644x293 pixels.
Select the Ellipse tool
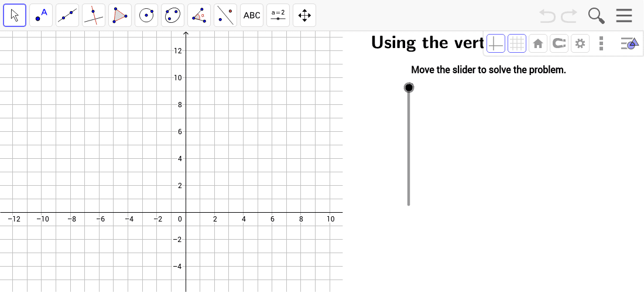pyautogui.click(x=173, y=15)
